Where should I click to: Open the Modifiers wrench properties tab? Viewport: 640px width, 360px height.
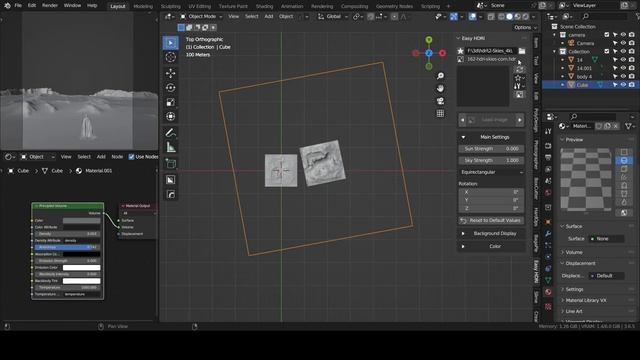(548, 233)
